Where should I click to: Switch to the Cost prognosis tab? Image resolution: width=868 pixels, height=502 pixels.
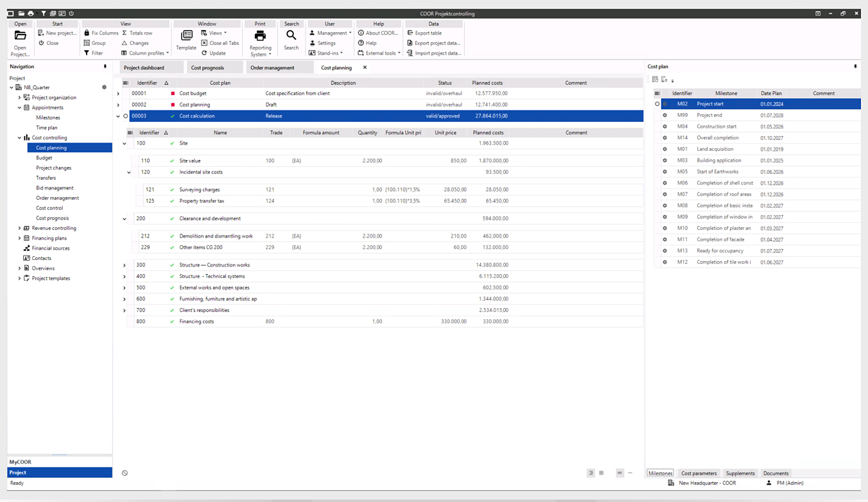[x=214, y=67]
